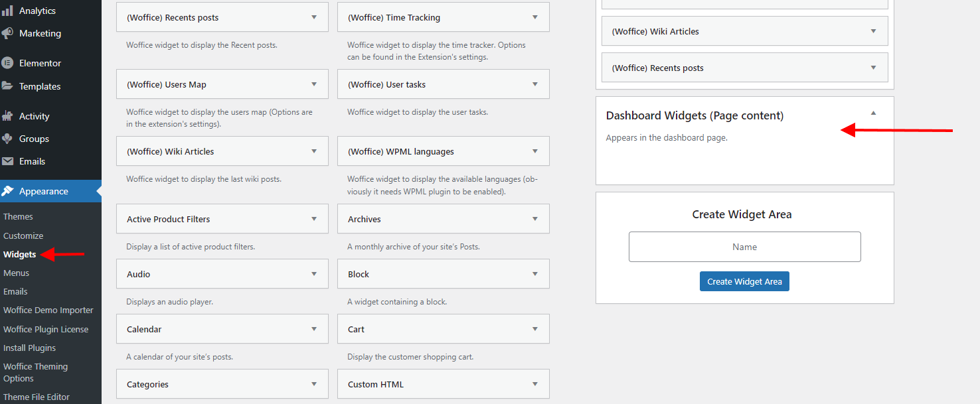
Task: Click the Emails envelope icon
Action: [7, 161]
